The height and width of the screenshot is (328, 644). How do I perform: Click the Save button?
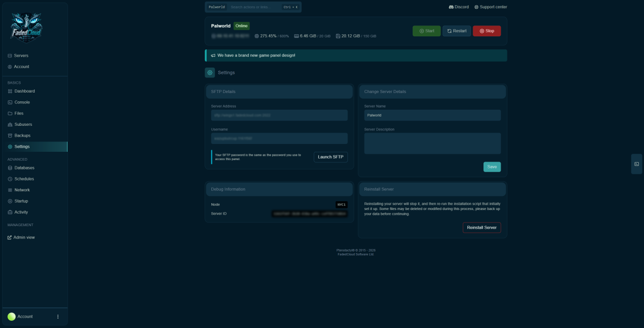pos(492,167)
